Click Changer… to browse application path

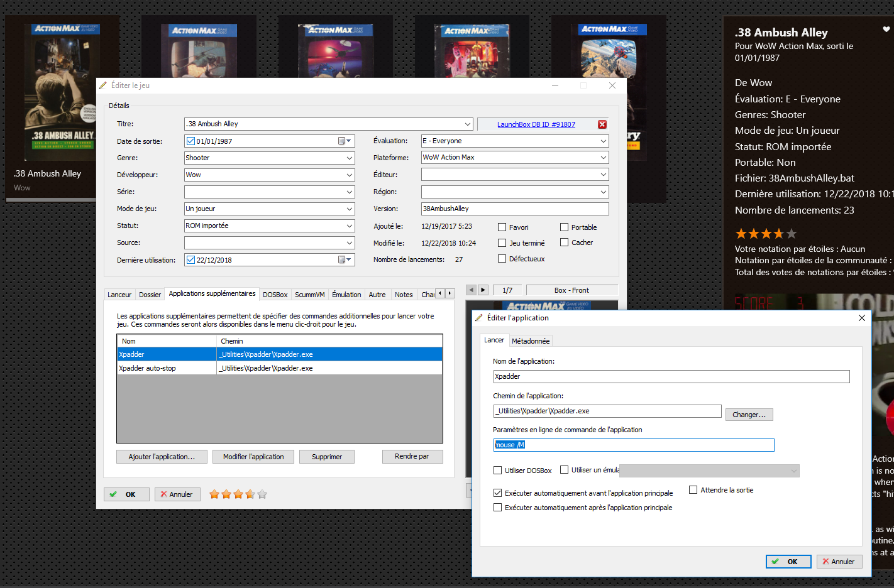[x=749, y=415]
